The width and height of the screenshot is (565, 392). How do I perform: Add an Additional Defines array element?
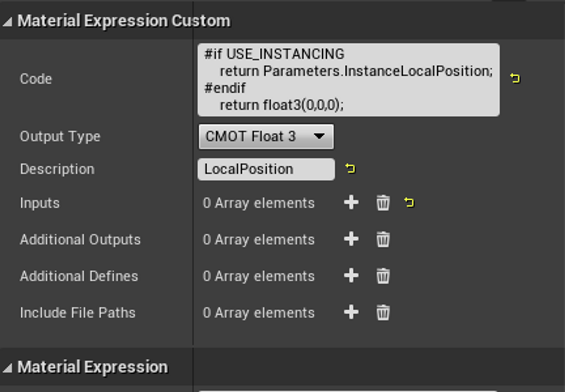click(x=351, y=276)
